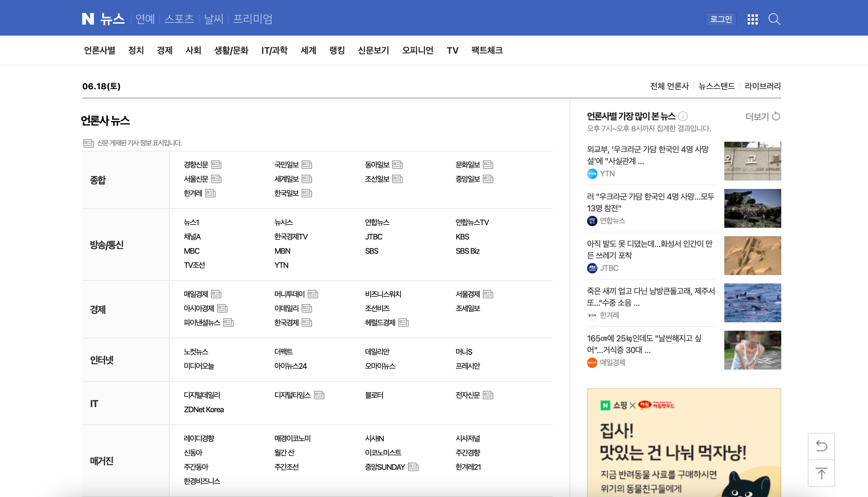Open the 오피니언 navigation tab
Viewport: 868px width, 497px height.
click(x=418, y=50)
